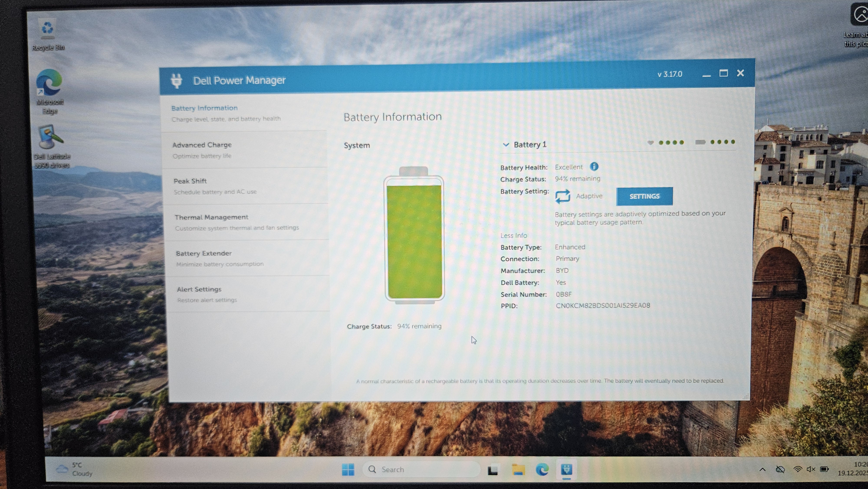Viewport: 868px width, 489px height.
Task: Click the taskbar Search box
Action: click(x=421, y=469)
